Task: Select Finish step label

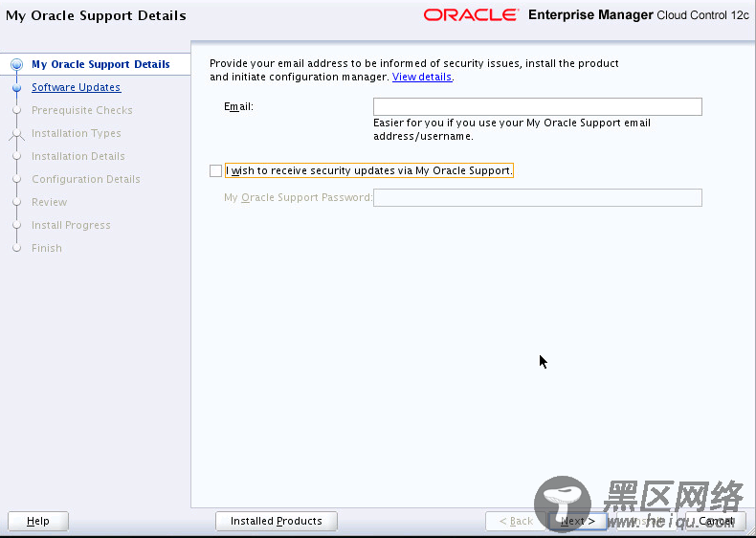Action: coord(47,248)
